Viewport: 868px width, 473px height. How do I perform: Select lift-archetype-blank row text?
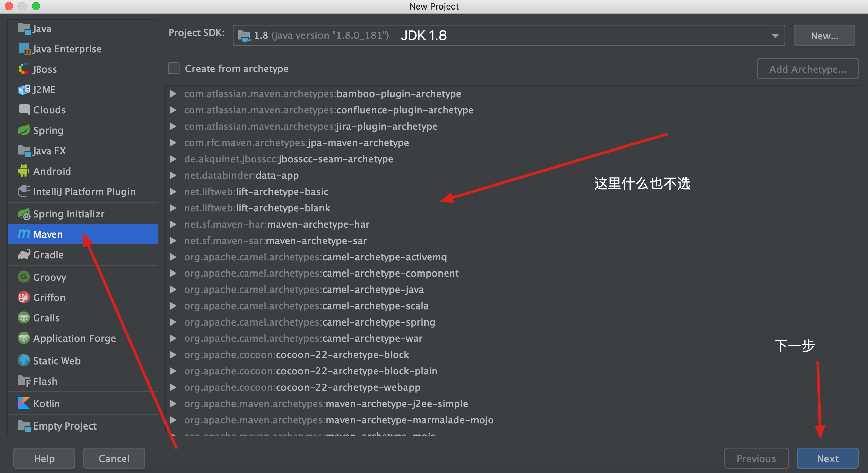tap(257, 208)
